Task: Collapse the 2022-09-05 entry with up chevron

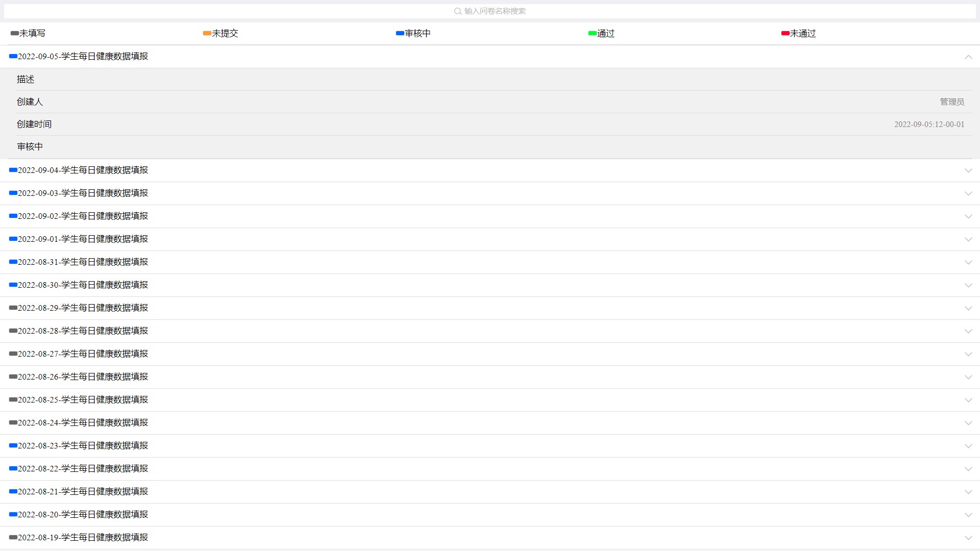Action: [968, 57]
